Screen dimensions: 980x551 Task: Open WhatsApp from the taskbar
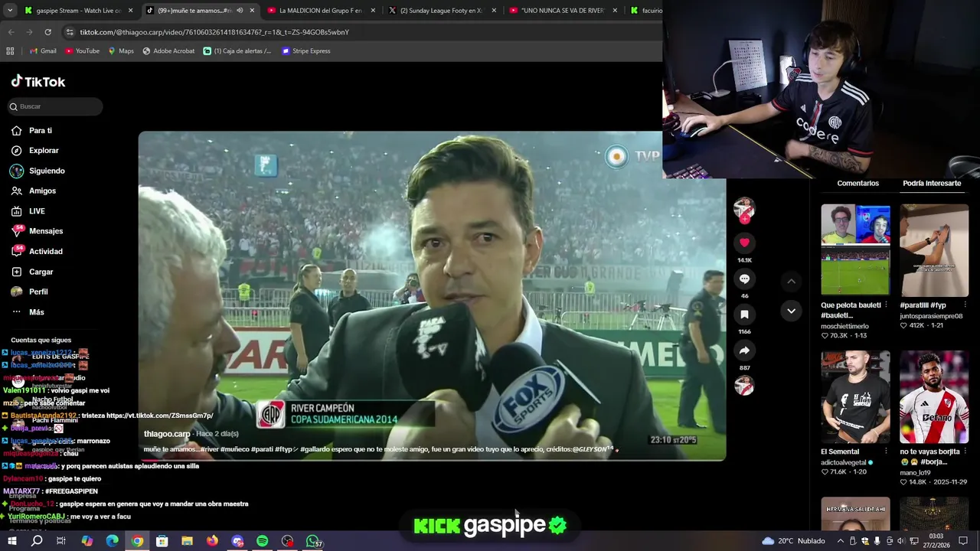click(x=313, y=541)
